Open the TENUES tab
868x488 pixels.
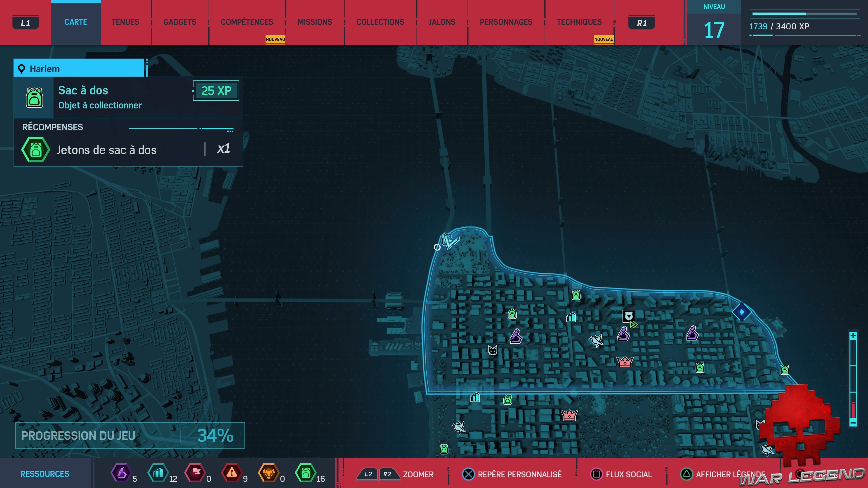pyautogui.click(x=125, y=22)
